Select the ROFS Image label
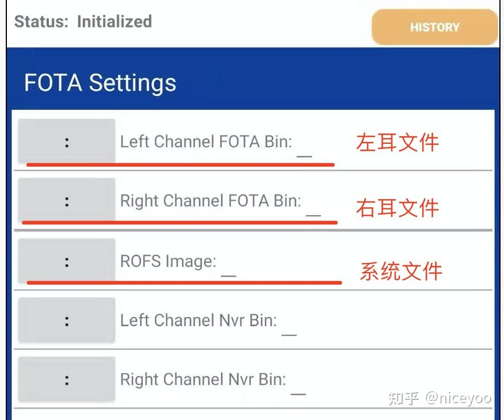 (168, 261)
